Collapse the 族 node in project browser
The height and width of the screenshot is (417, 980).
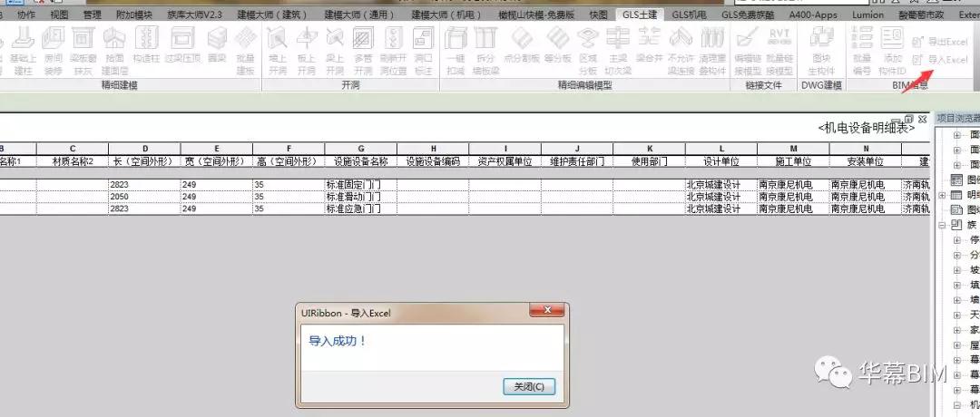[942, 226]
